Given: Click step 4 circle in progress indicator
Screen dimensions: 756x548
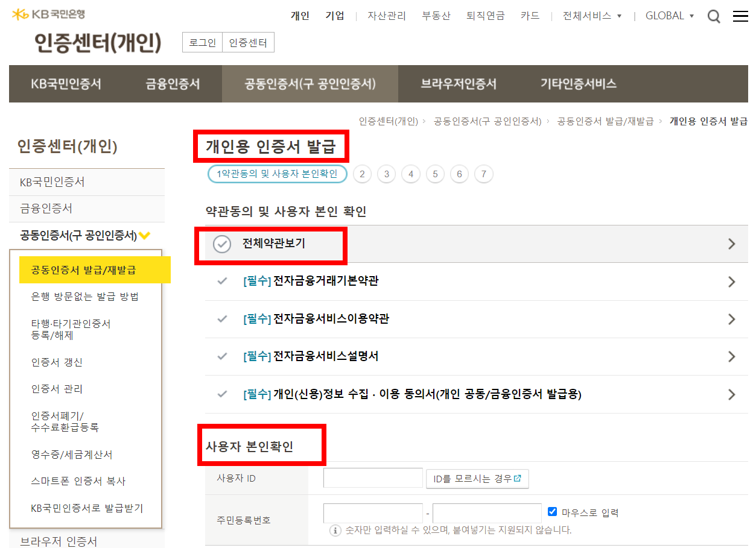Looking at the screenshot, I should click(x=411, y=174).
